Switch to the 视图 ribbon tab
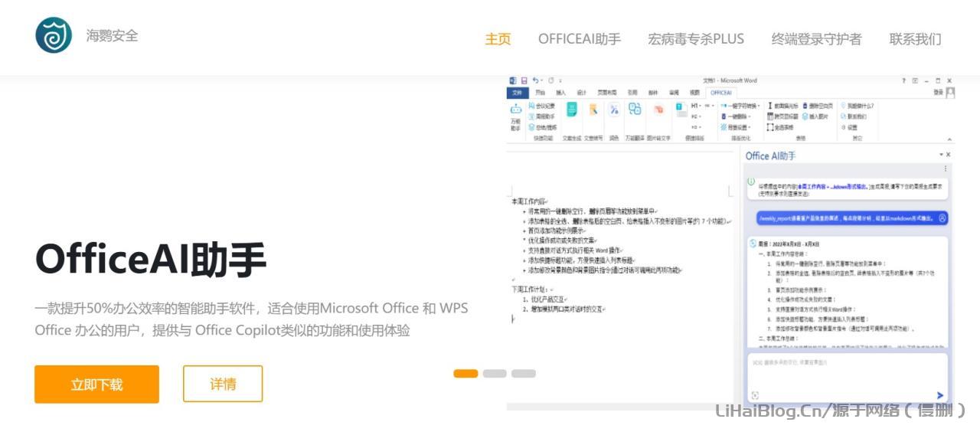The height and width of the screenshot is (432, 980). pyautogui.click(x=694, y=93)
